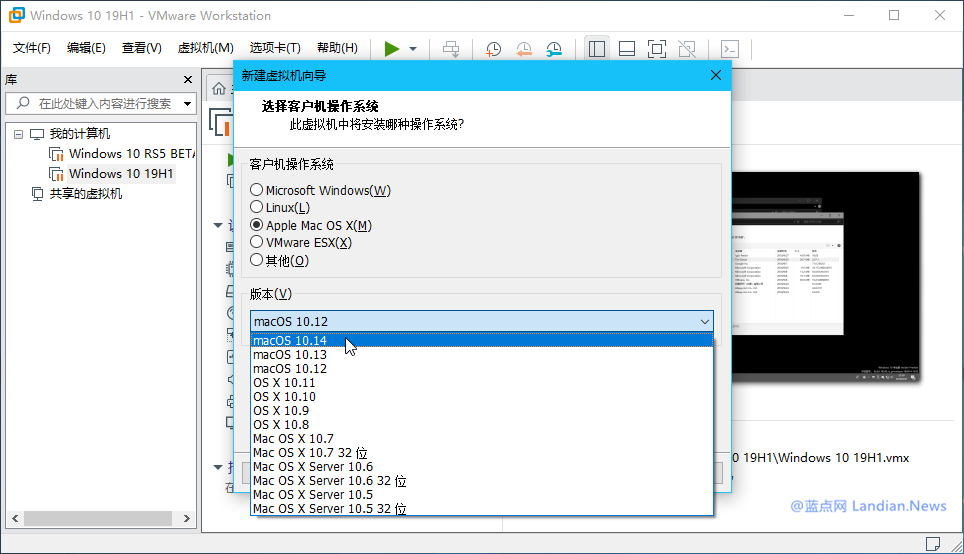Choose OS X 10.9 from version list
This screenshot has height=554, width=964.
point(482,411)
